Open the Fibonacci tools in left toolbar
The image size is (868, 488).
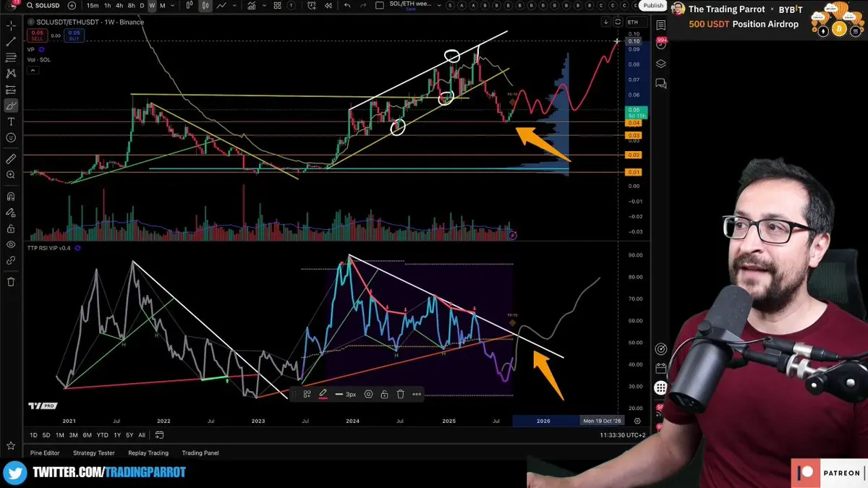tap(11, 57)
